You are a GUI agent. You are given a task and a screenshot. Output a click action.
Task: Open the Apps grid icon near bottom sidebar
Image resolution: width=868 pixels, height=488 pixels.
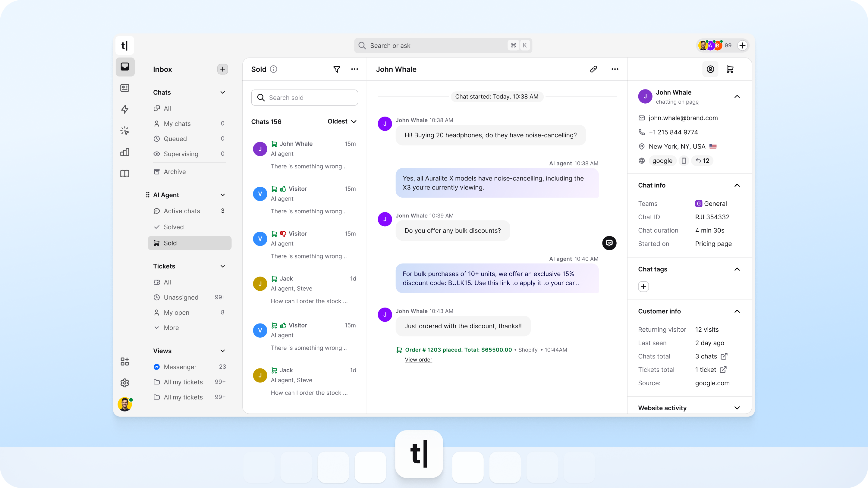(125, 361)
